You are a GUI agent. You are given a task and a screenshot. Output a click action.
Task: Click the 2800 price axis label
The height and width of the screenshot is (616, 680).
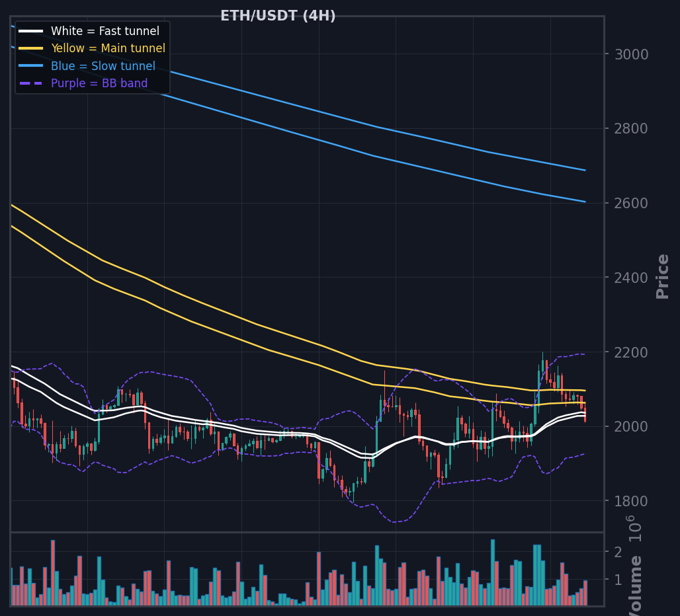tap(632, 129)
